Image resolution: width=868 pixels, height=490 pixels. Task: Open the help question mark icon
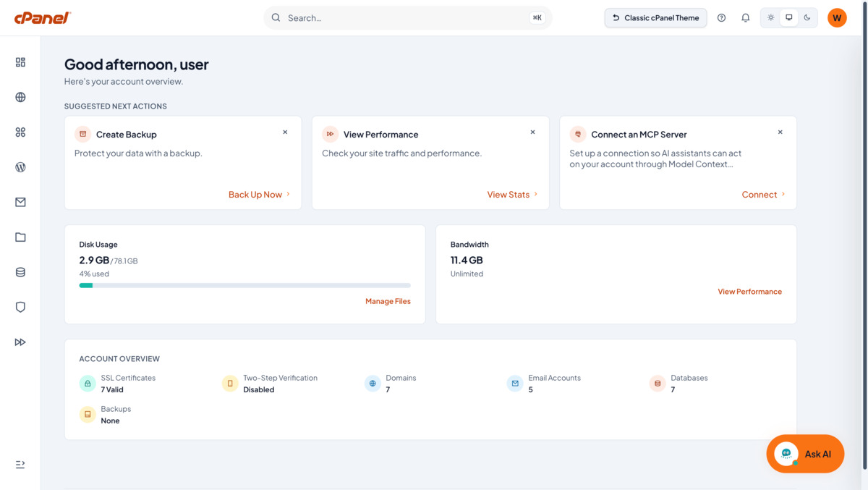coord(721,17)
